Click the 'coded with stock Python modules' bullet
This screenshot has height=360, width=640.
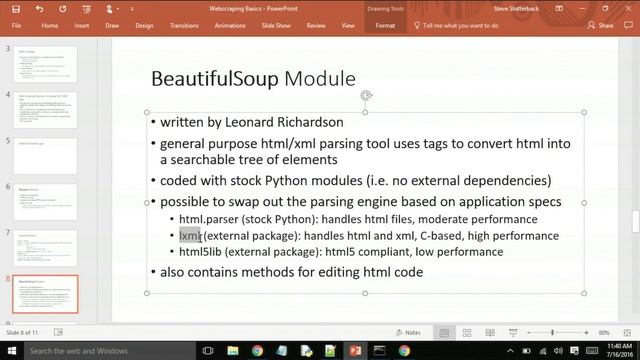[x=356, y=180]
